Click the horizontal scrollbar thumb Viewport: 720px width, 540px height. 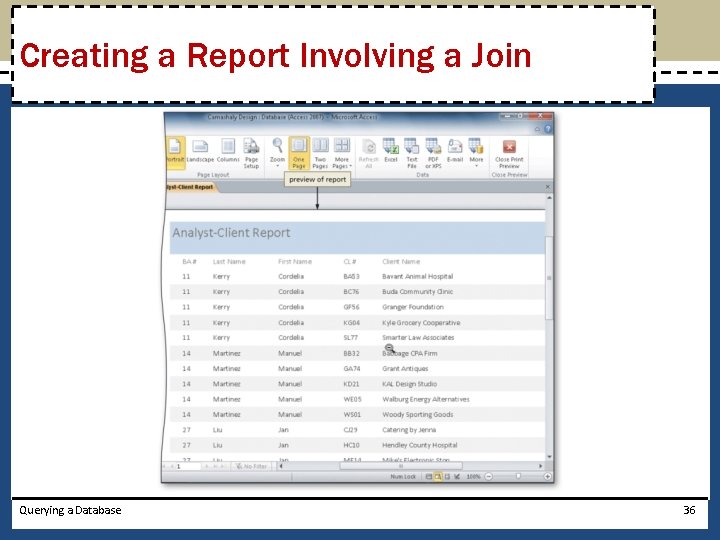pyautogui.click(x=401, y=466)
